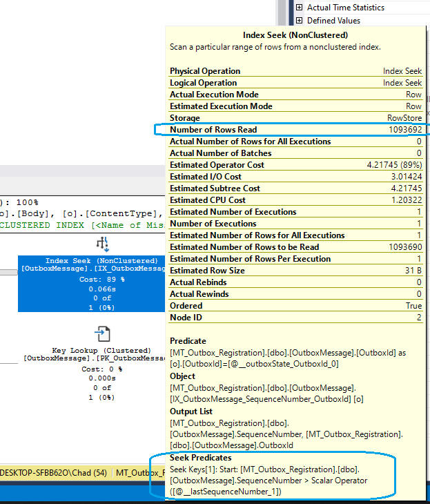Click the Estimated Execution Mode row

pos(295,106)
